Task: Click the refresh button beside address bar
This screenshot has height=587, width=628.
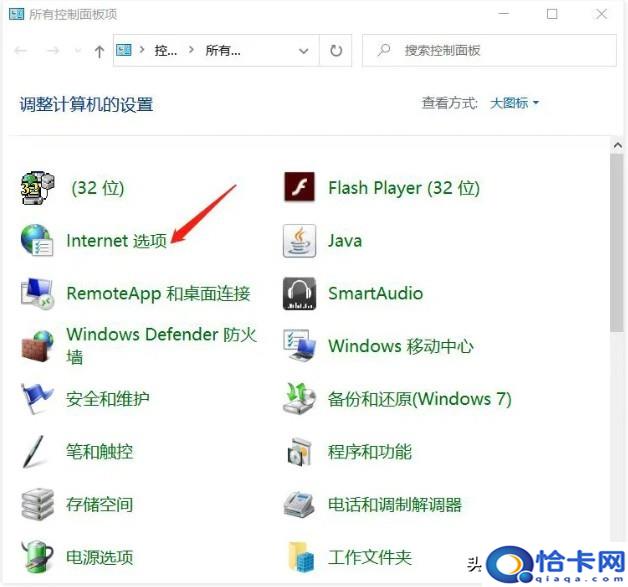Action: [x=336, y=50]
